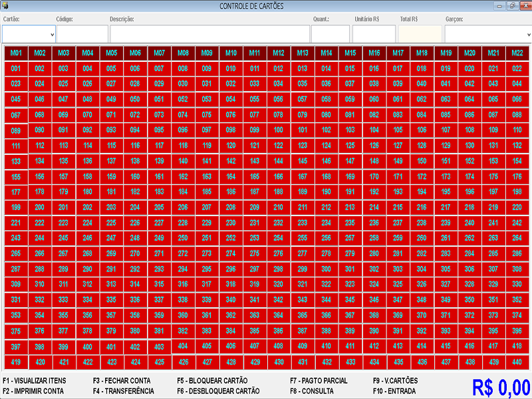The height and width of the screenshot is (399, 532).
Task: Click card 318
Action: click(231, 285)
